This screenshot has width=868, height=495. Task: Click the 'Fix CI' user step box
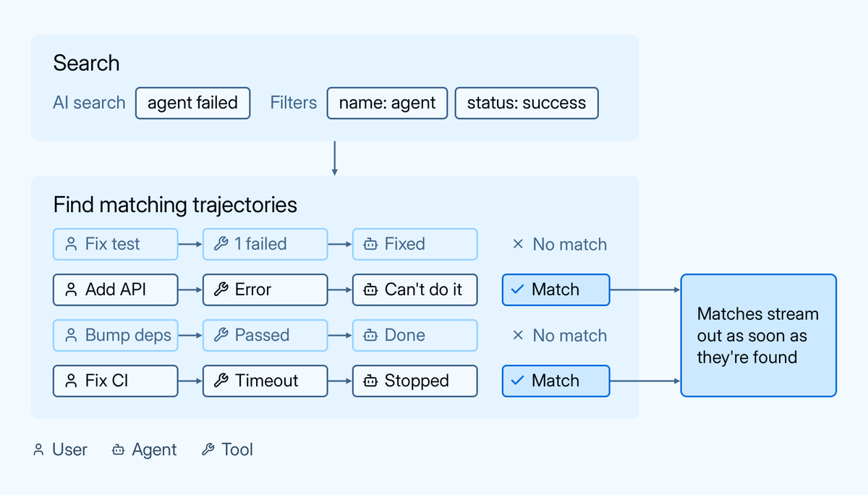(x=116, y=381)
